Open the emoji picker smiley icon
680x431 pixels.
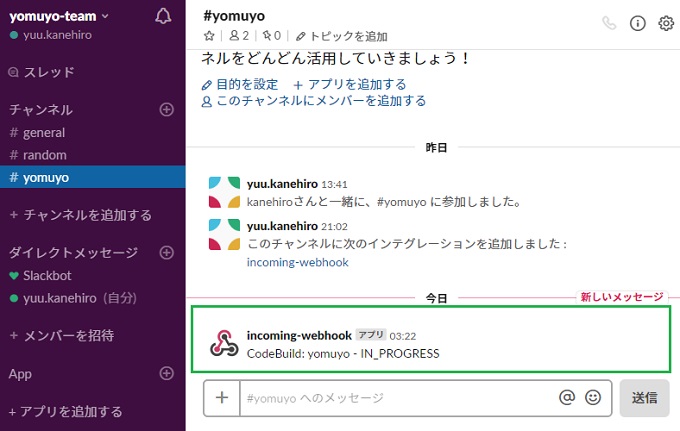coord(593,397)
